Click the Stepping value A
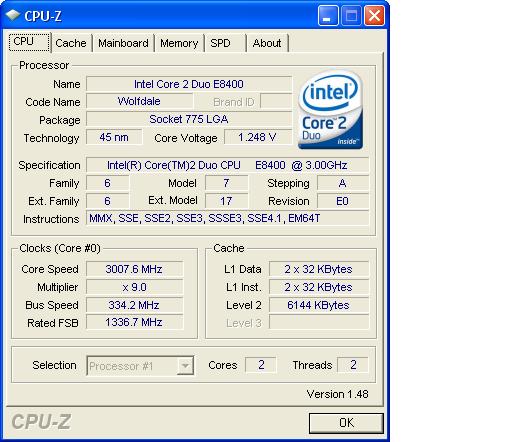Image resolution: width=512 pixels, height=442 pixels. tap(343, 183)
